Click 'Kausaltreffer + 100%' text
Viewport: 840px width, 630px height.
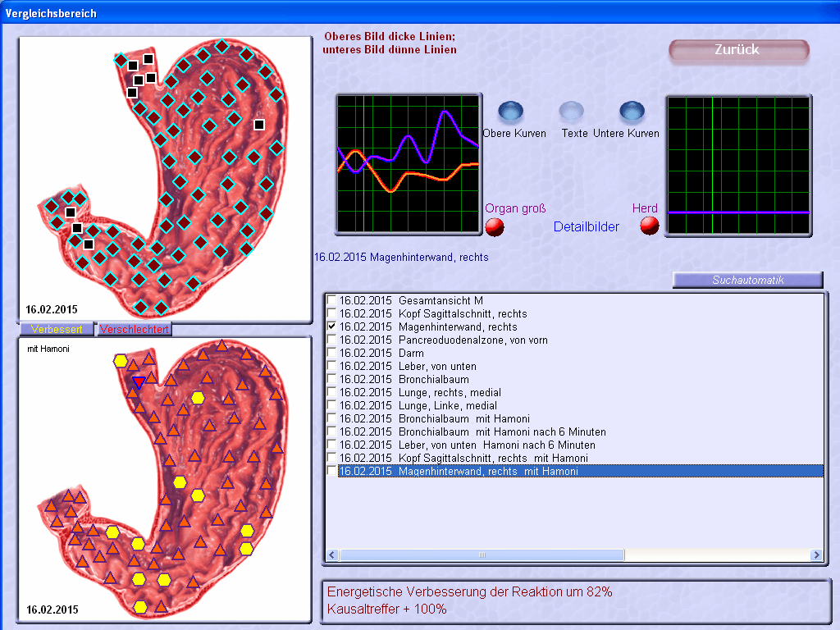(x=387, y=609)
